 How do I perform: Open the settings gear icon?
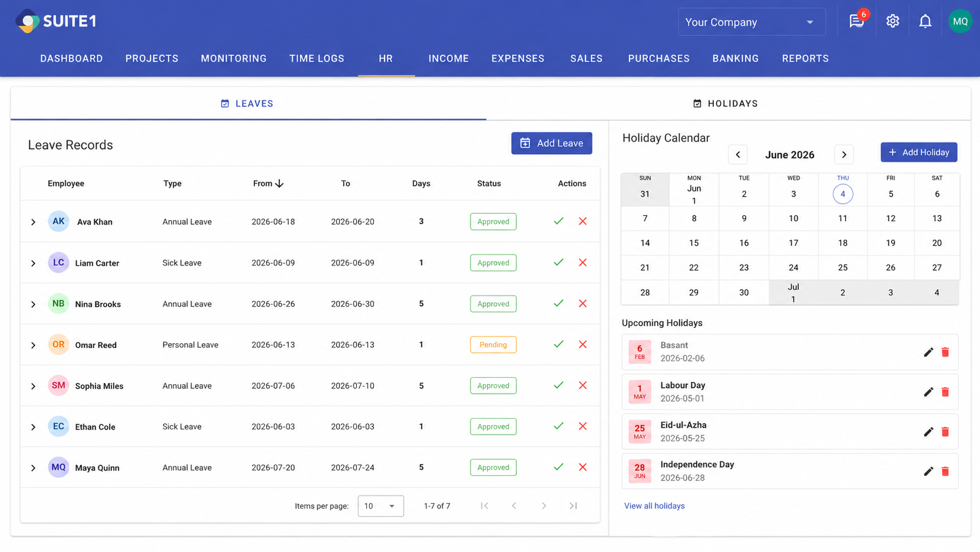tap(892, 21)
